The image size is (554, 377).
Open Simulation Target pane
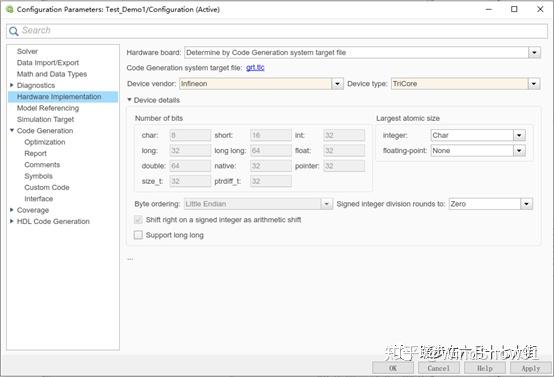point(45,119)
